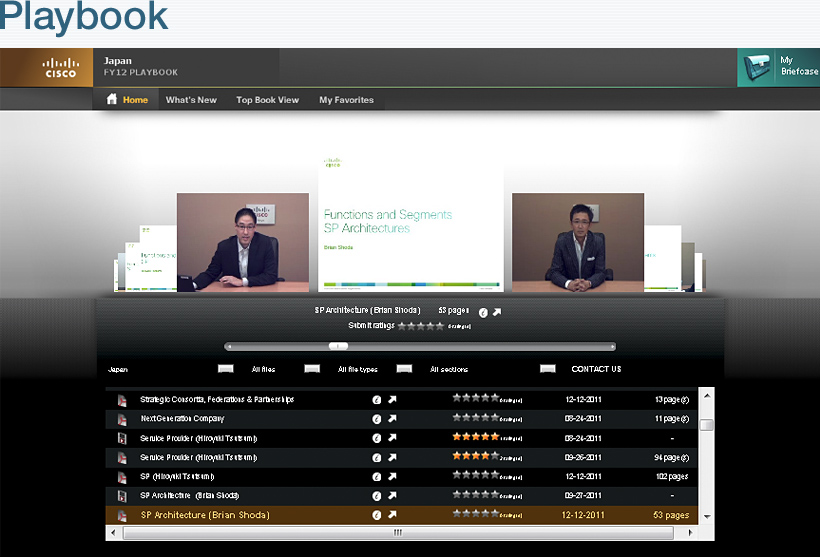Click the left presenter video thumbnail
The width and height of the screenshot is (820, 557).
tap(243, 242)
